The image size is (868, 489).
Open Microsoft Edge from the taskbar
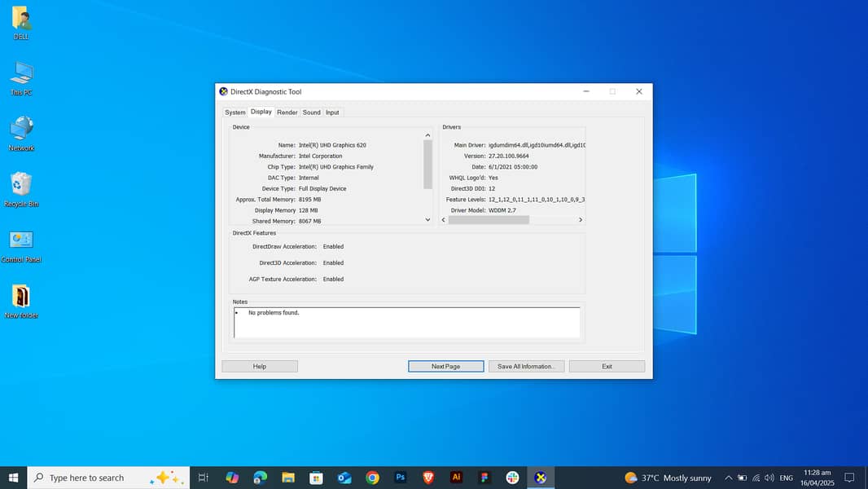[x=261, y=478]
